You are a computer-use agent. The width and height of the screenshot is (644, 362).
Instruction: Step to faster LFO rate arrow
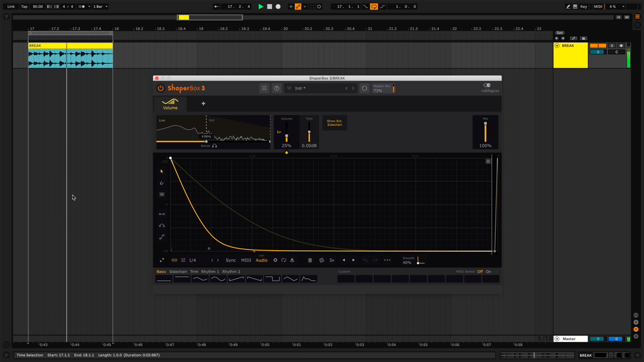coord(218,260)
